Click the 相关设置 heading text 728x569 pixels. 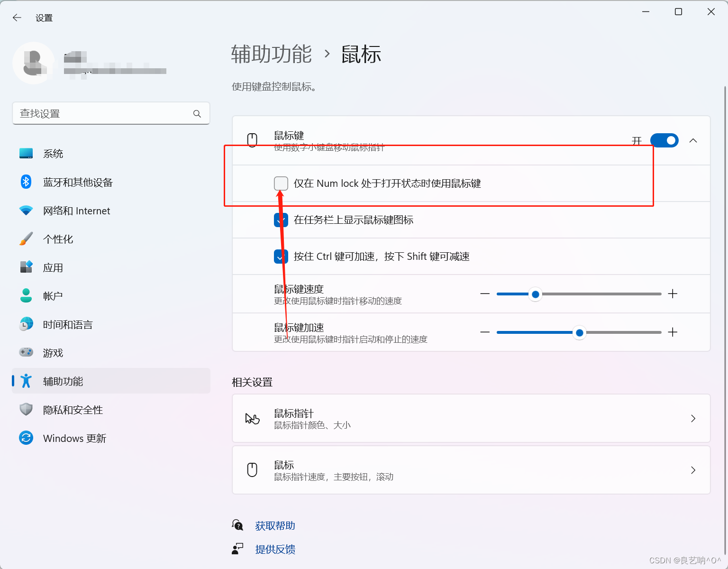click(252, 382)
